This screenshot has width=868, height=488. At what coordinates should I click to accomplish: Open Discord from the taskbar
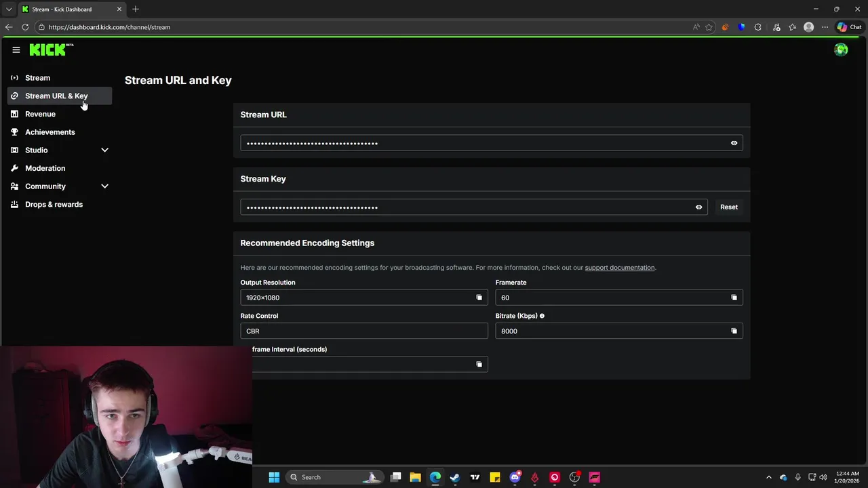pyautogui.click(x=515, y=477)
